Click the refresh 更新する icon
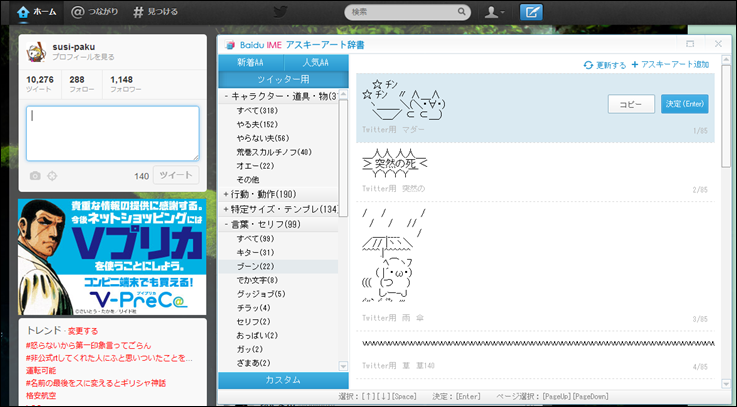Viewport: 737px width, 407px height. 588,65
